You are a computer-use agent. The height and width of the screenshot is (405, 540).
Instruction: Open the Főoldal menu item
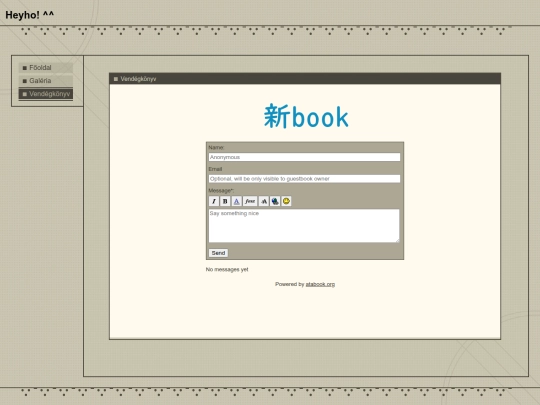tap(46, 68)
